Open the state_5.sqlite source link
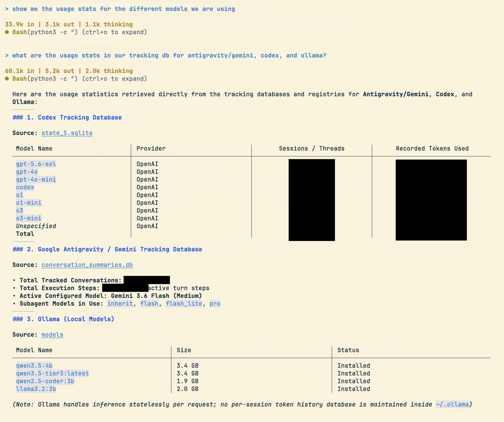 (67, 133)
